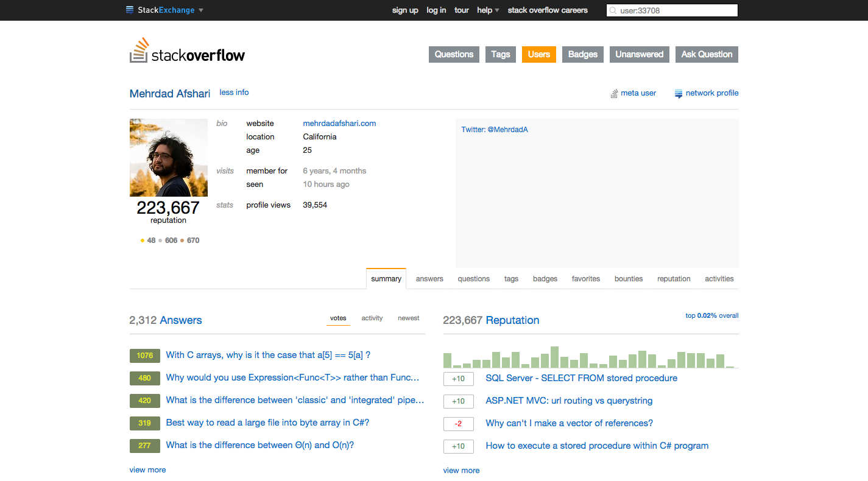Sort answers by newest
The height and width of the screenshot is (481, 868).
(x=409, y=318)
